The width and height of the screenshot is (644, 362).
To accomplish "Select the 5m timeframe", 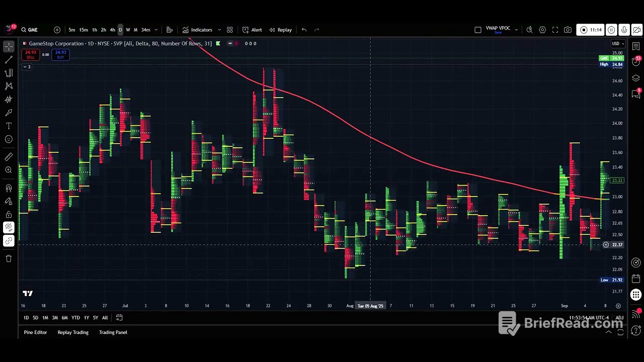I will (x=72, y=30).
